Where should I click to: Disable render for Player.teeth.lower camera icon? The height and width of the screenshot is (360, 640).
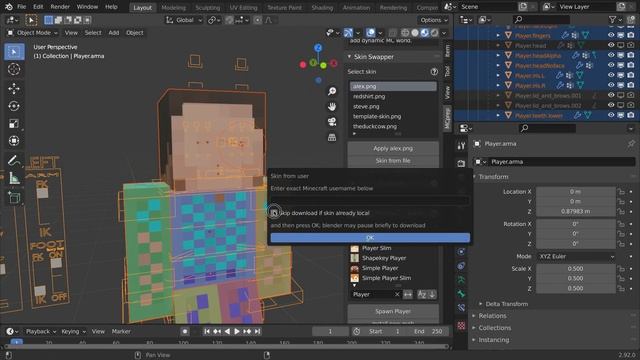pos(631,116)
